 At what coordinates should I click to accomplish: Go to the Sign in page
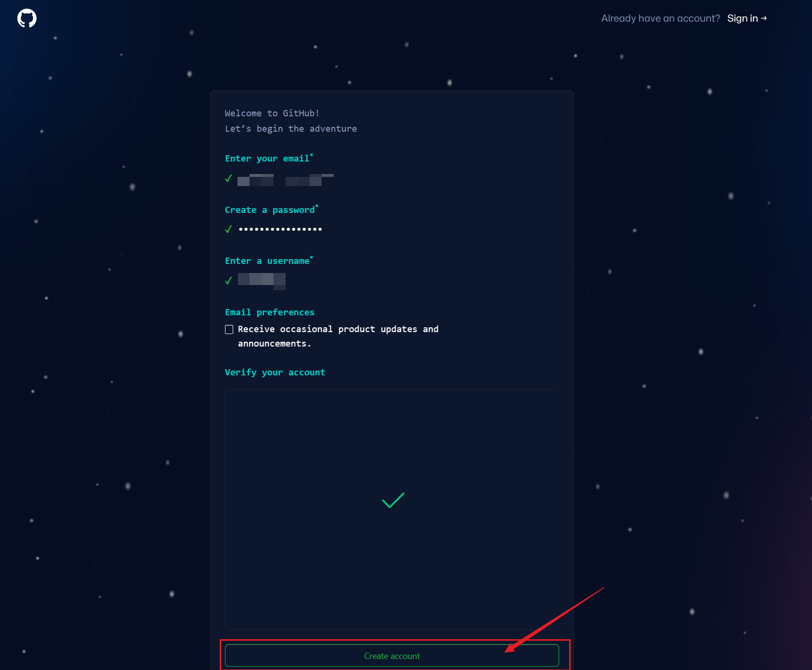pyautogui.click(x=747, y=18)
